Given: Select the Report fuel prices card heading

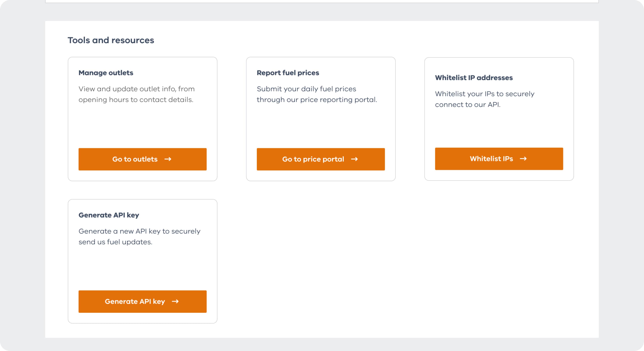Looking at the screenshot, I should tap(288, 73).
